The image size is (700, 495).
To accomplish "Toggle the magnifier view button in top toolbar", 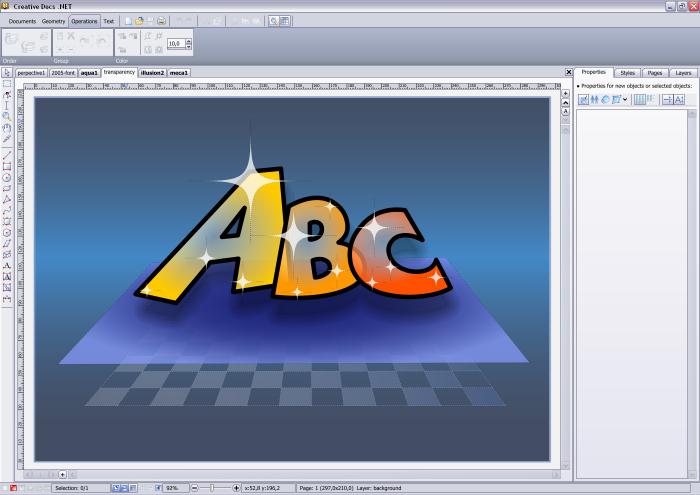I will pyautogui.click(x=274, y=20).
